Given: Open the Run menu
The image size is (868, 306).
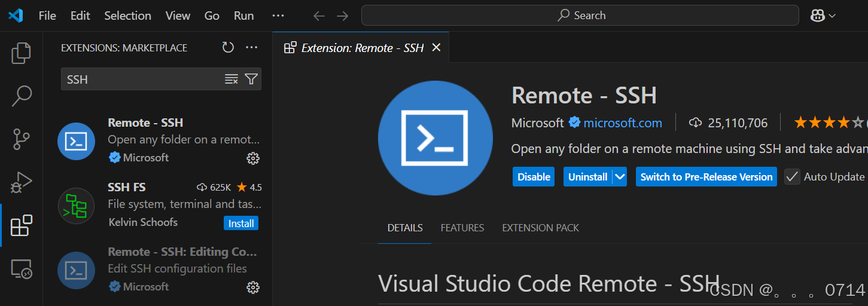Looking at the screenshot, I should [244, 16].
